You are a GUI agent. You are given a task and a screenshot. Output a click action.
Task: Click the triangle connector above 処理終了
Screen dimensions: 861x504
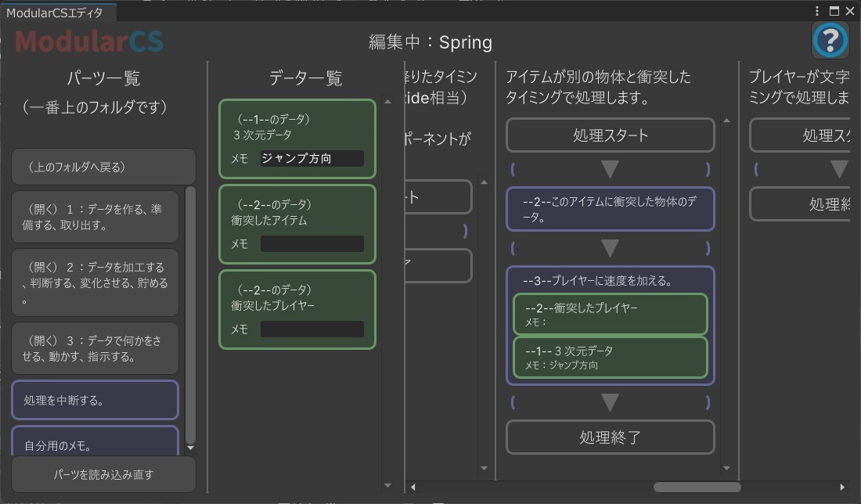click(x=611, y=401)
